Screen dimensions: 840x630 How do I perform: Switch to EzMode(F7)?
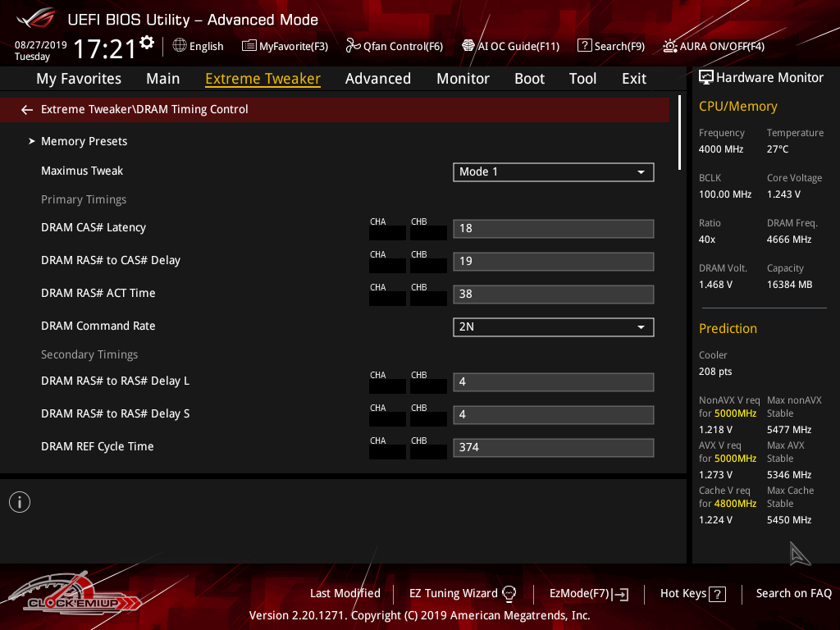[588, 593]
